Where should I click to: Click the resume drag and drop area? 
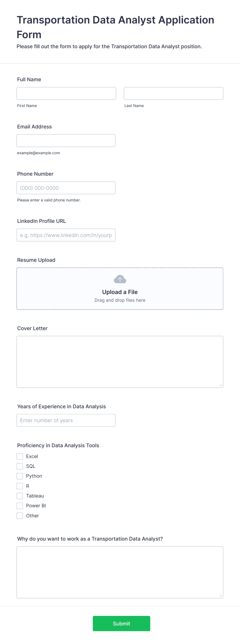120,289
